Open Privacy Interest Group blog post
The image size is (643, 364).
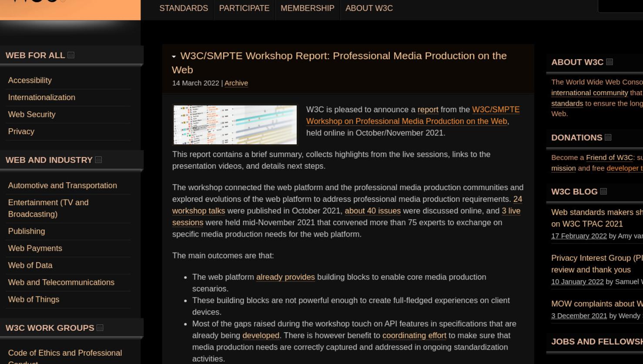click(x=597, y=264)
